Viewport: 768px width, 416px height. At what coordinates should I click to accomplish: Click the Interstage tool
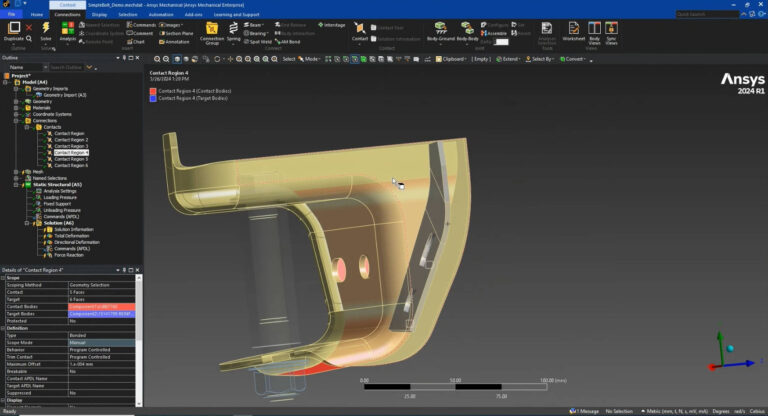pos(332,24)
